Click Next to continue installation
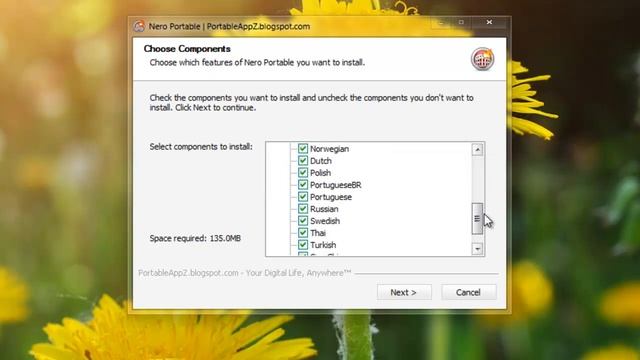The width and height of the screenshot is (640, 360). pos(404,292)
